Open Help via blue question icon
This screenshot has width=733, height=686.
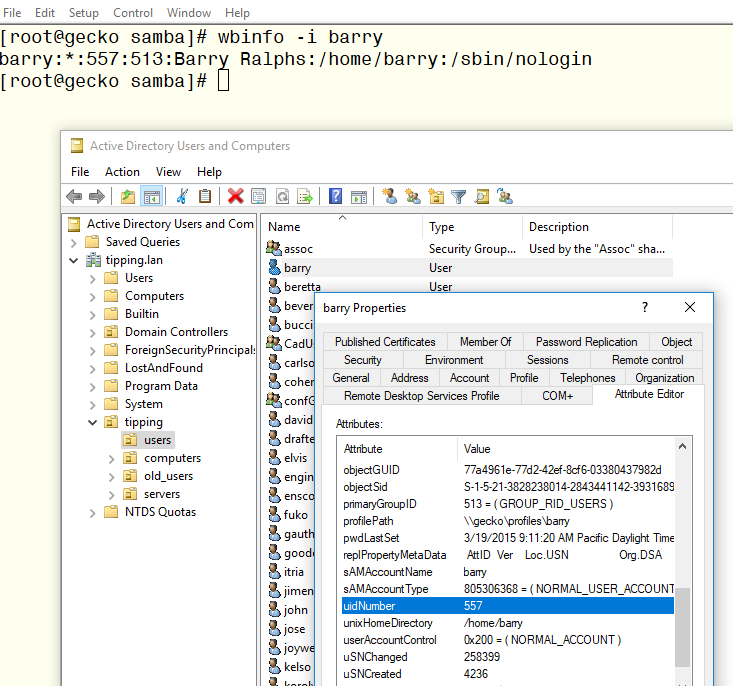pyautogui.click(x=335, y=196)
